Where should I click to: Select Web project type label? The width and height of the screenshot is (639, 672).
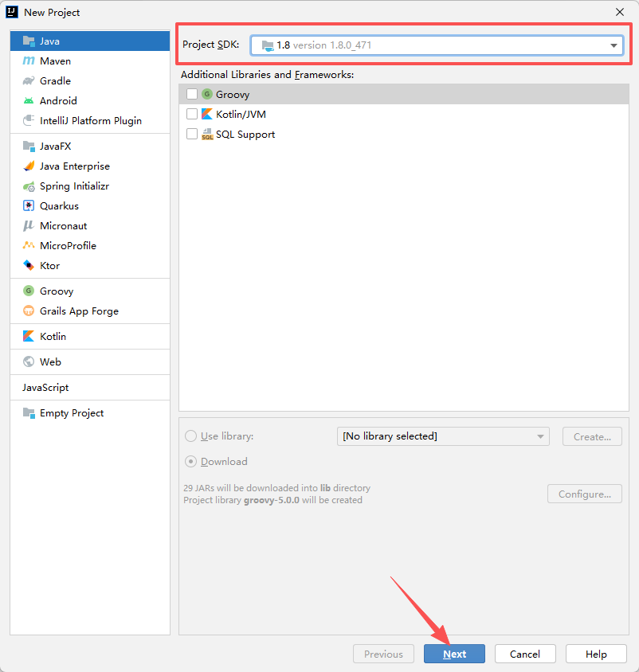pos(51,361)
